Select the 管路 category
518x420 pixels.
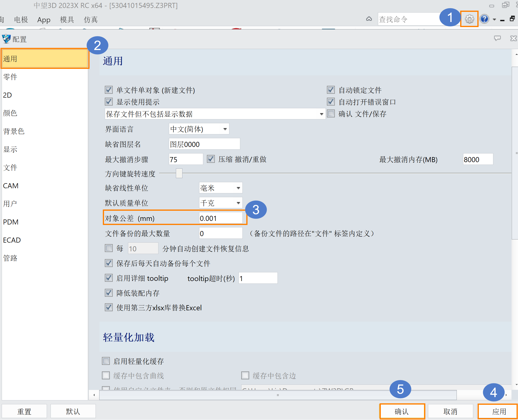45,258
